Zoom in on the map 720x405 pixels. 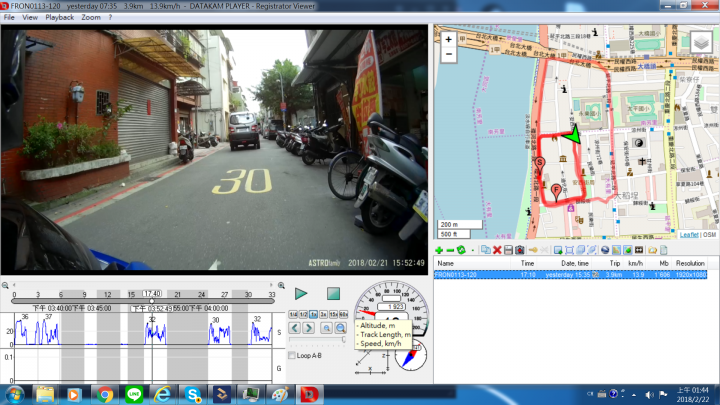(449, 40)
